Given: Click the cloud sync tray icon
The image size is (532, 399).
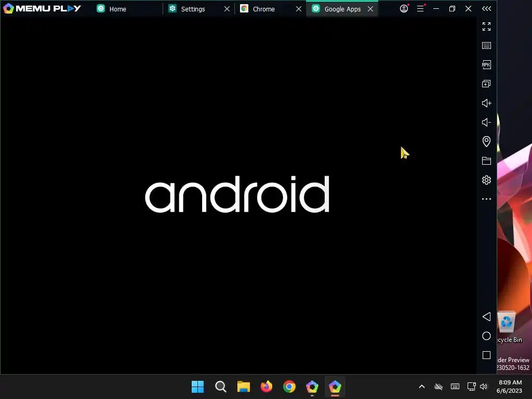Looking at the screenshot, I should [438, 387].
